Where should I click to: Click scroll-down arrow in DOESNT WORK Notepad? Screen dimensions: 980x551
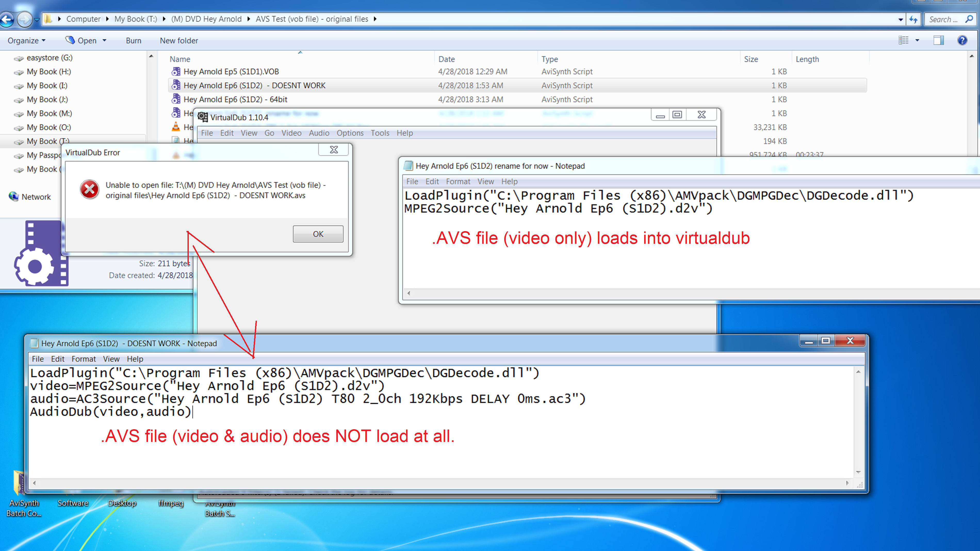[x=858, y=472]
